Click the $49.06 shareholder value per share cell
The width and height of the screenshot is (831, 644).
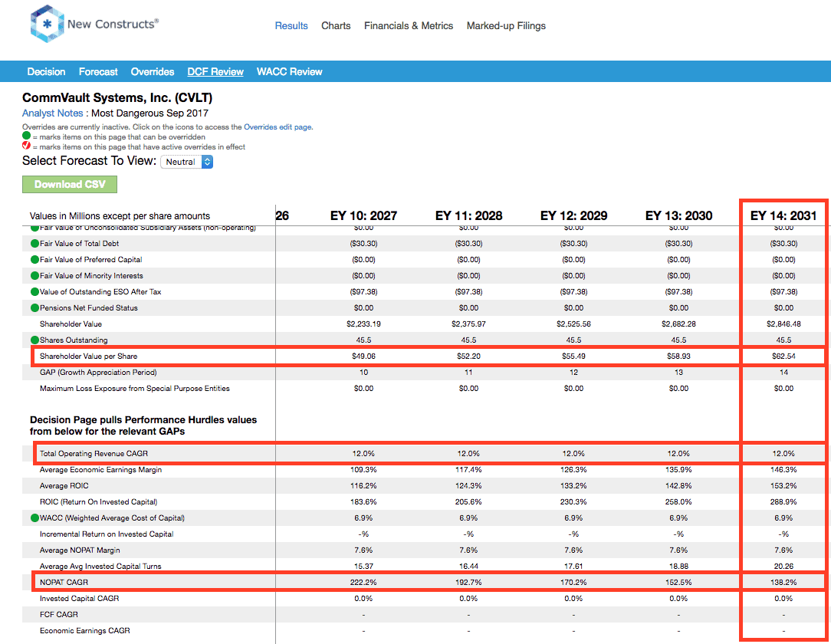click(363, 356)
